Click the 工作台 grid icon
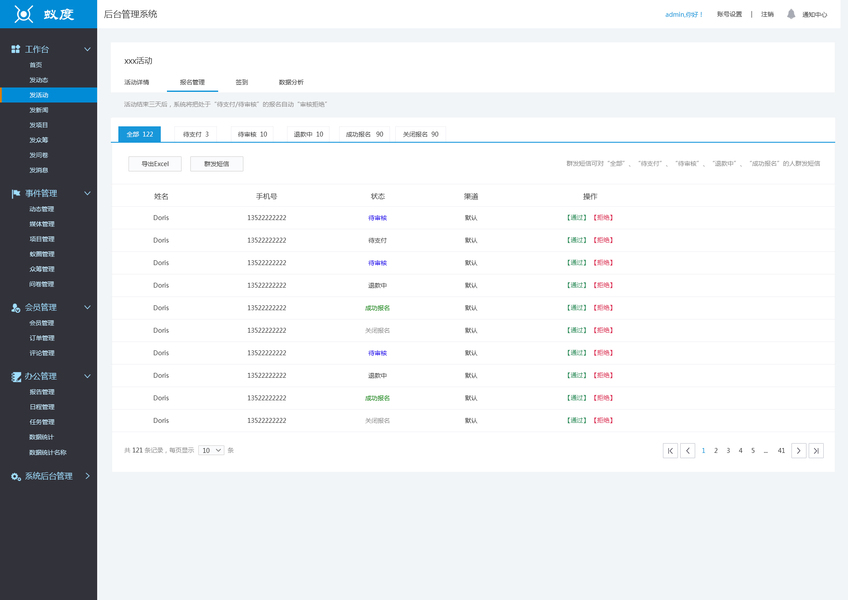This screenshot has height=600, width=848. pos(16,49)
